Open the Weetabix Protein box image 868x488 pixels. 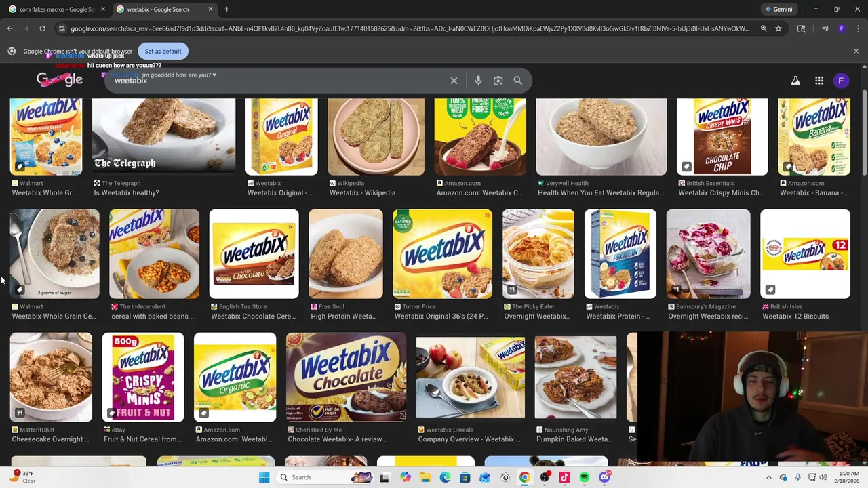tap(620, 254)
